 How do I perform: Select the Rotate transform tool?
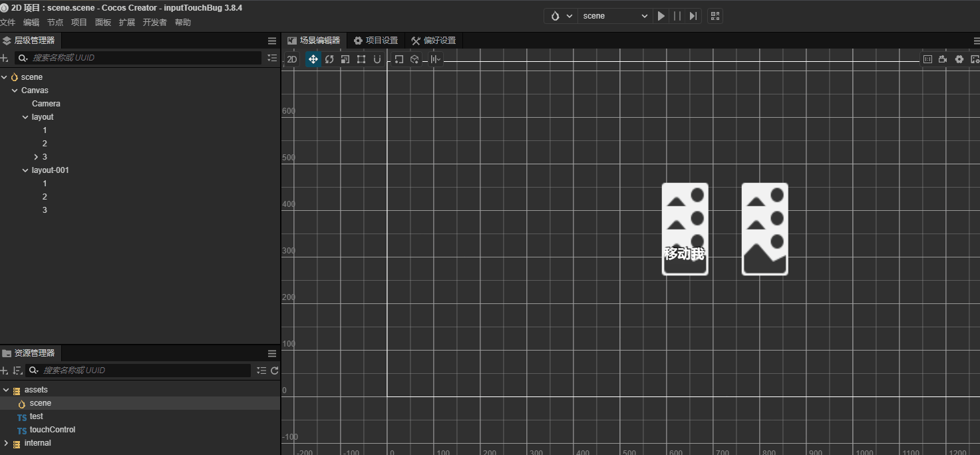tap(329, 59)
